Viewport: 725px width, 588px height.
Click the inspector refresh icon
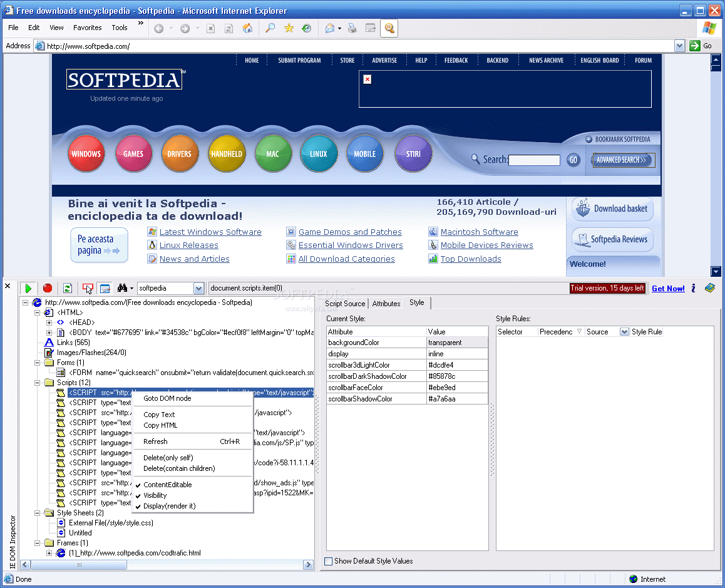click(x=68, y=288)
